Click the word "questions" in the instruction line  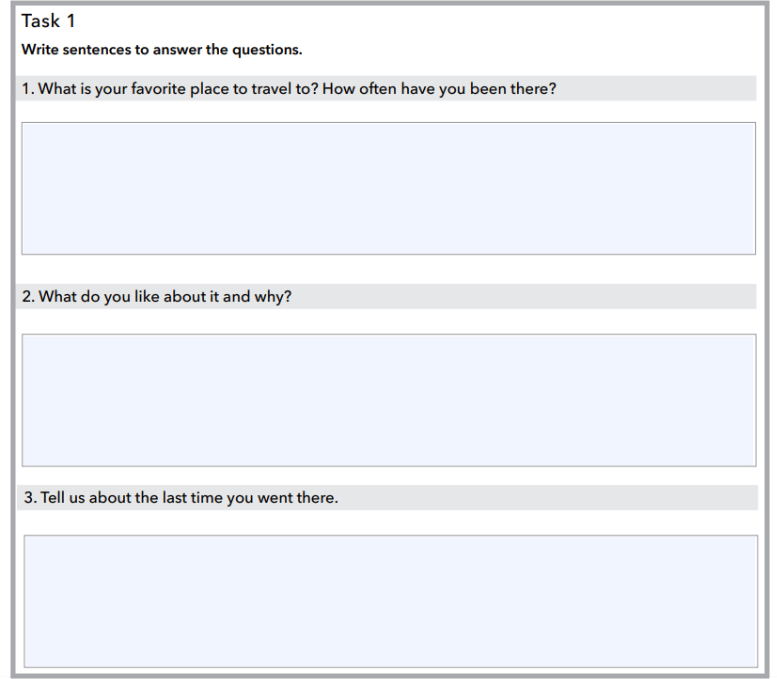pyautogui.click(x=269, y=49)
